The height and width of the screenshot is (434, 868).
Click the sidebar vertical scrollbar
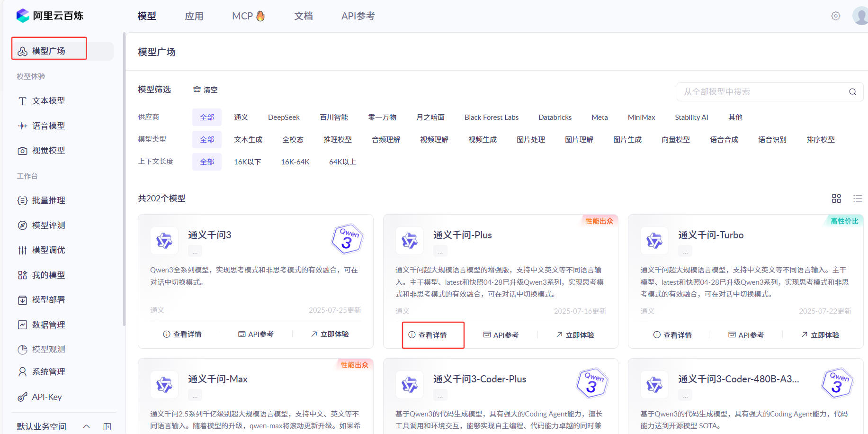124,180
